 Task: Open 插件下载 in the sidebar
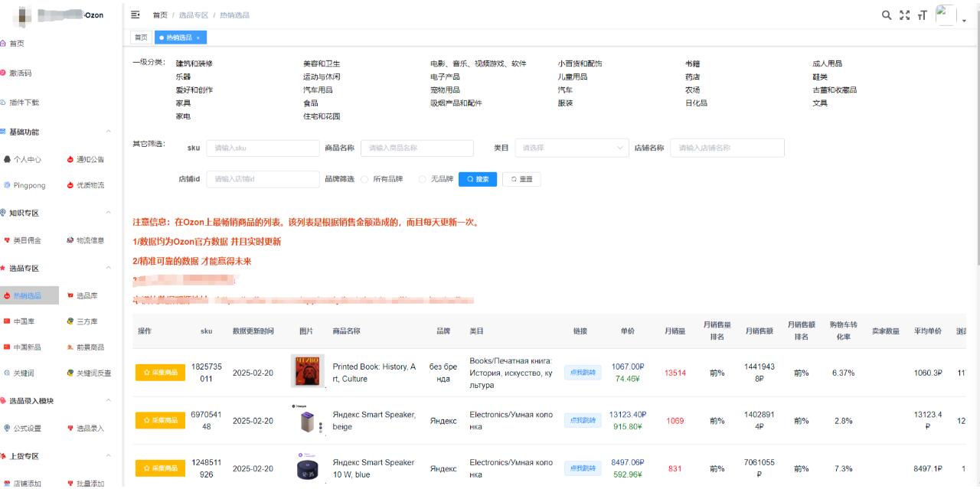point(24,102)
